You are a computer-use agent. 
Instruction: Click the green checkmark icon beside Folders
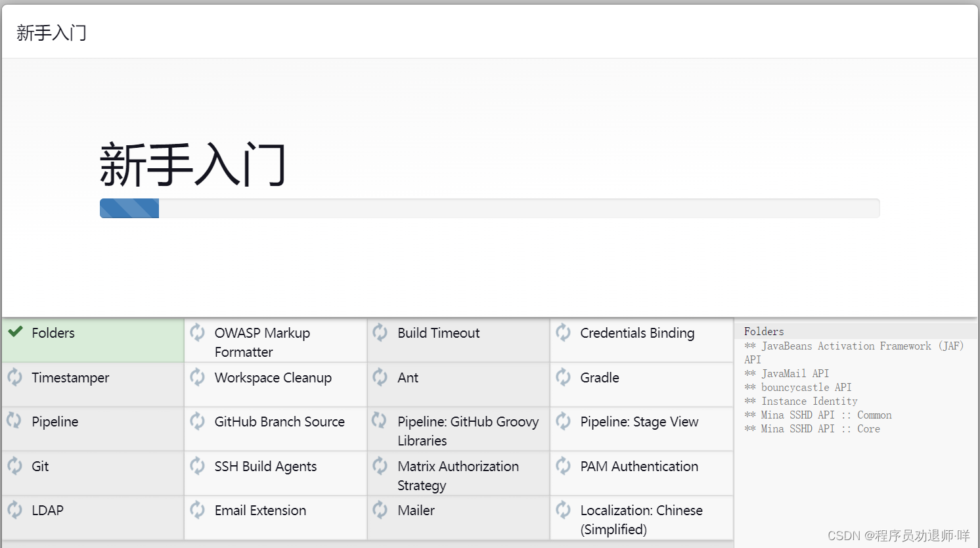click(x=15, y=332)
